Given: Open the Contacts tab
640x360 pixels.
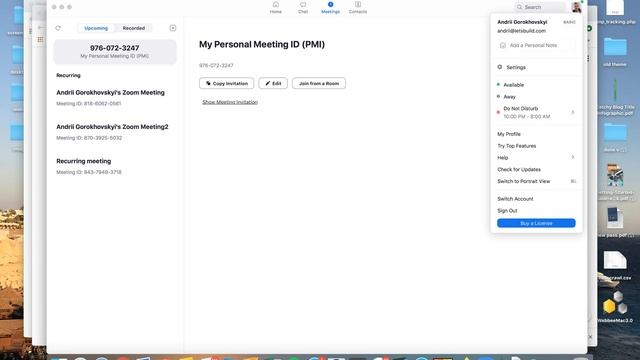Looking at the screenshot, I should pyautogui.click(x=358, y=7).
